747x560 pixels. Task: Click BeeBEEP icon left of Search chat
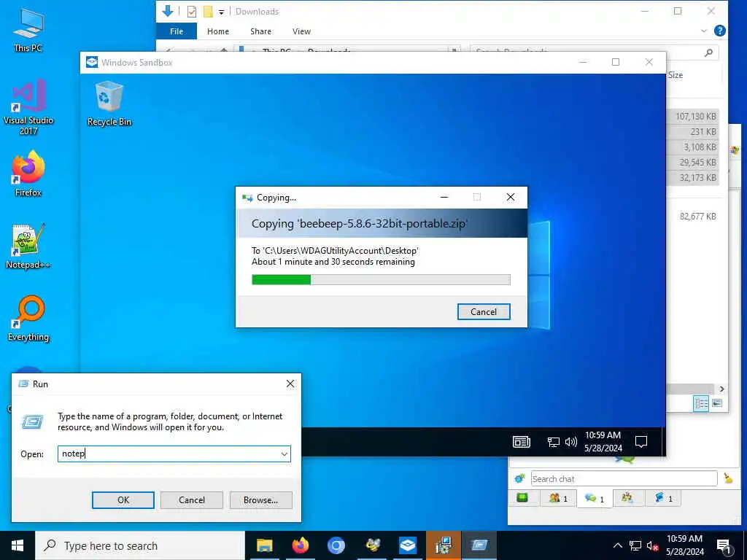519,478
